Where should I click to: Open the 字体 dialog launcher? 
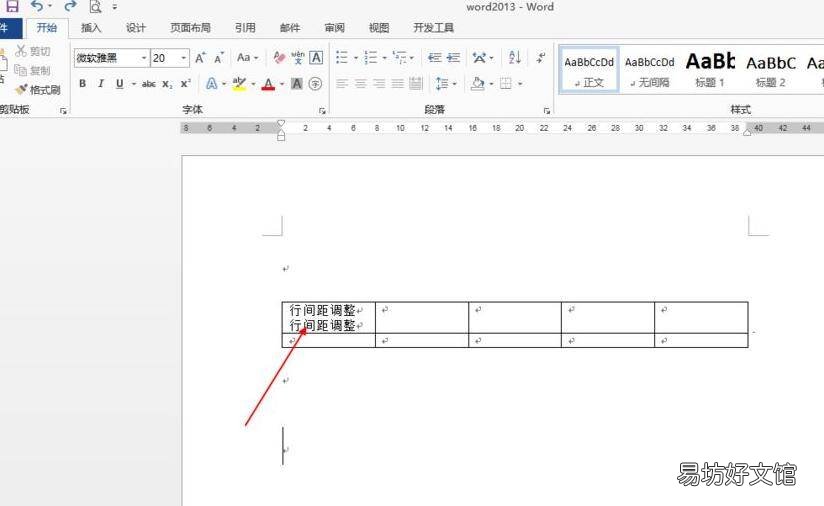322,111
